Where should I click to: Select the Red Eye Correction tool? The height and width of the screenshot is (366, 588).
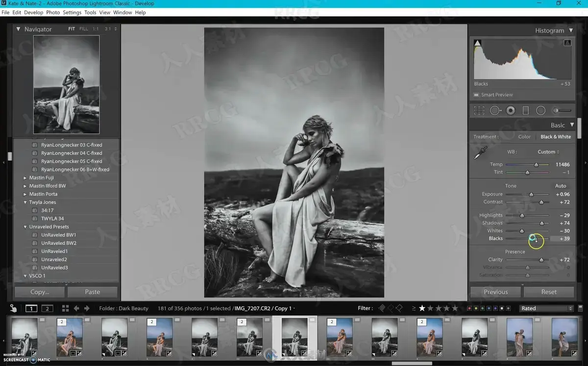511,111
